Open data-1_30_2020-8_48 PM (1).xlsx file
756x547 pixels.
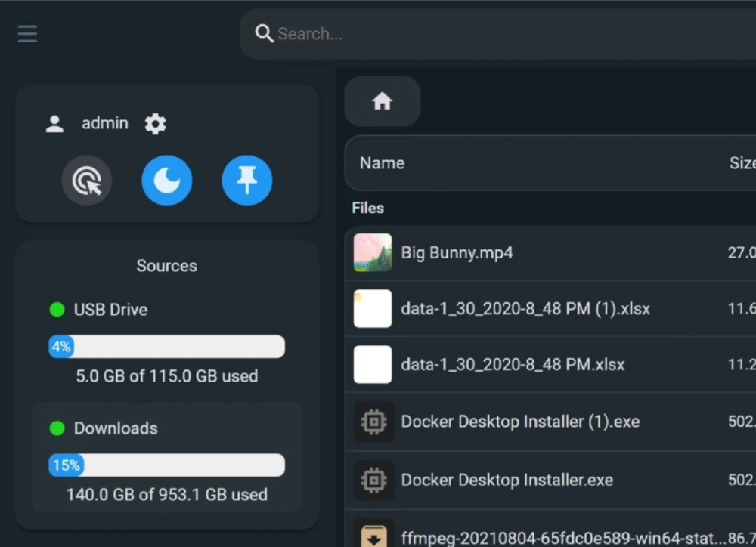(x=525, y=309)
